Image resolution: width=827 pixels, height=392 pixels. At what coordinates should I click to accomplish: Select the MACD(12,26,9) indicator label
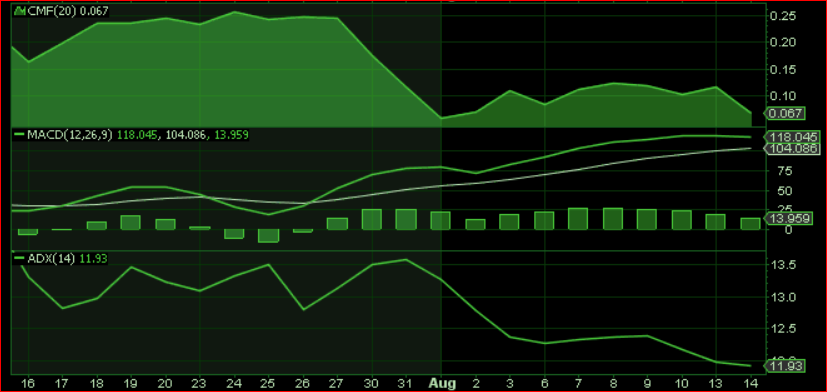[x=70, y=135]
